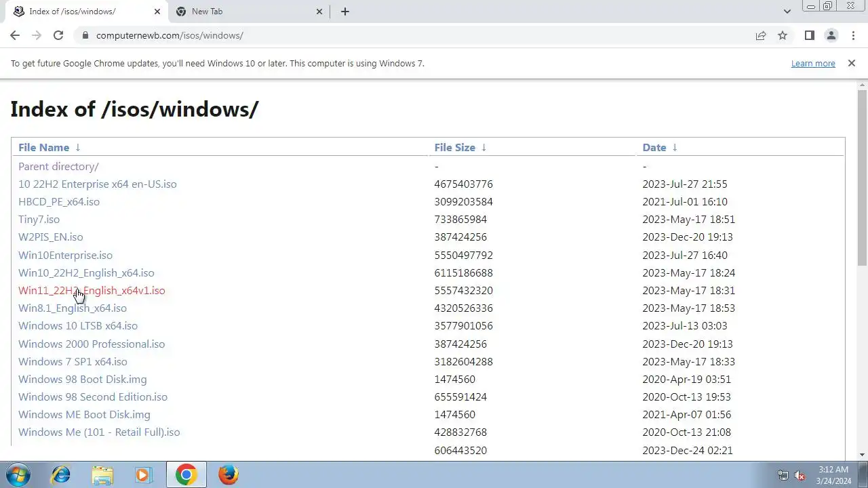Open the Chrome three-dot menu

click(853, 35)
